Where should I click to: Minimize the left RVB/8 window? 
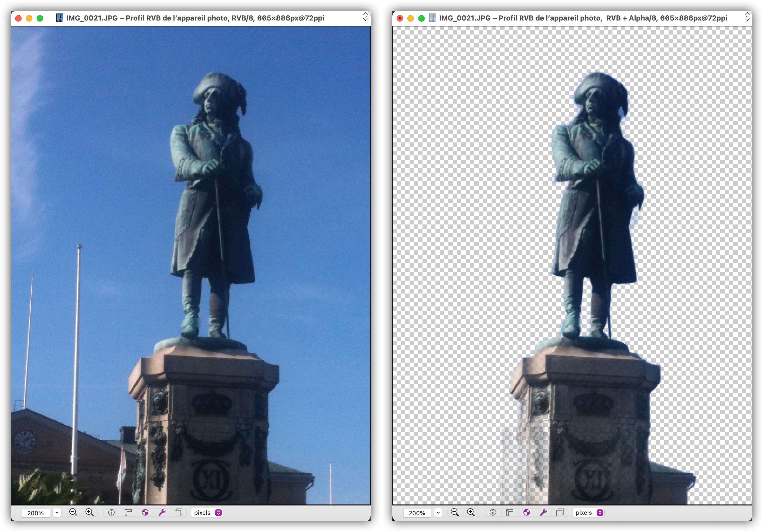pos(29,18)
